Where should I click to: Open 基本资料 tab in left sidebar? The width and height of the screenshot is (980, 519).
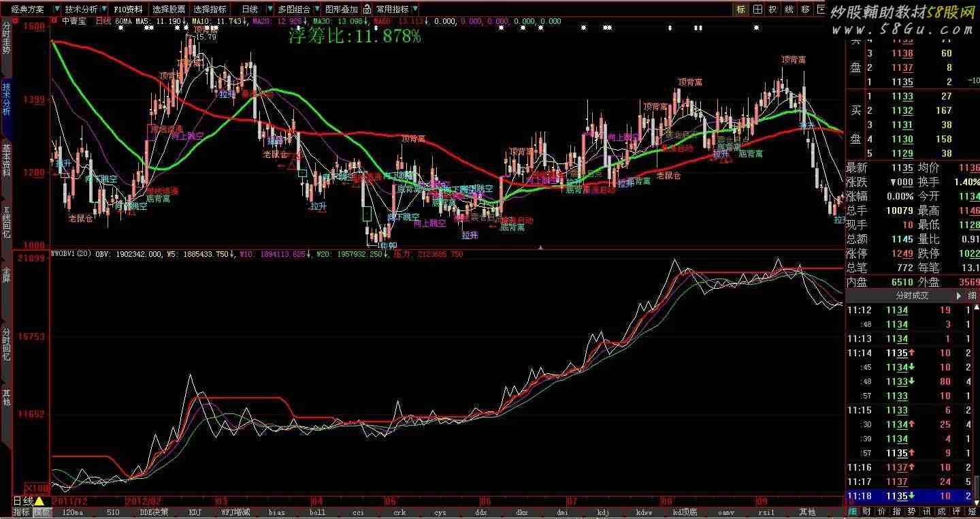(x=6, y=161)
